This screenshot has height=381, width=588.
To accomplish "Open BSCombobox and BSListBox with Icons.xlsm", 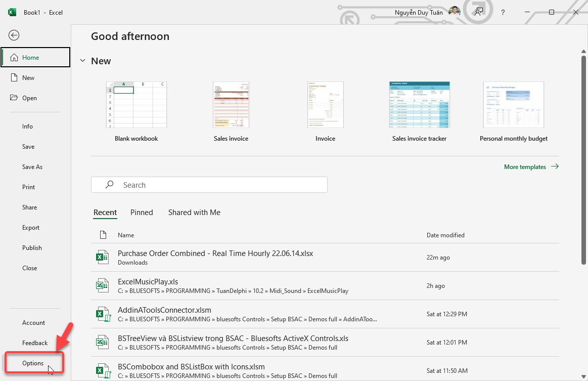I will coord(325,369).
